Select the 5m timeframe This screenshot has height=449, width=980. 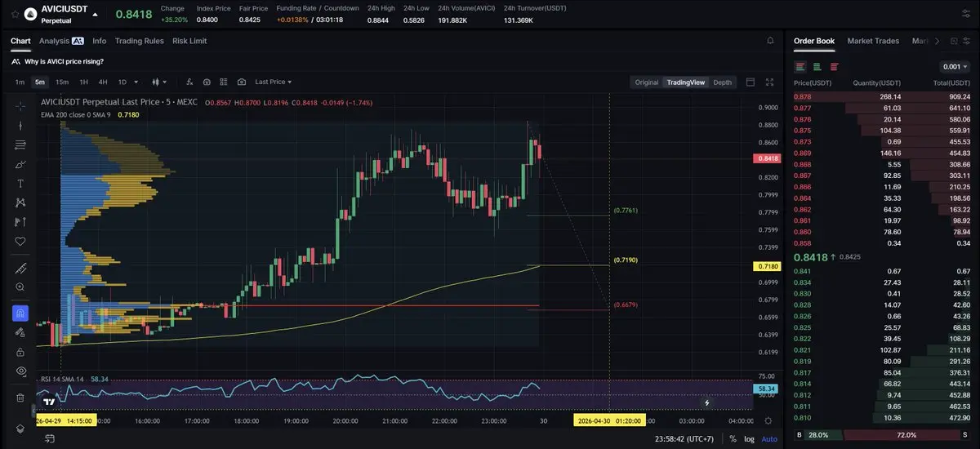pyautogui.click(x=39, y=82)
